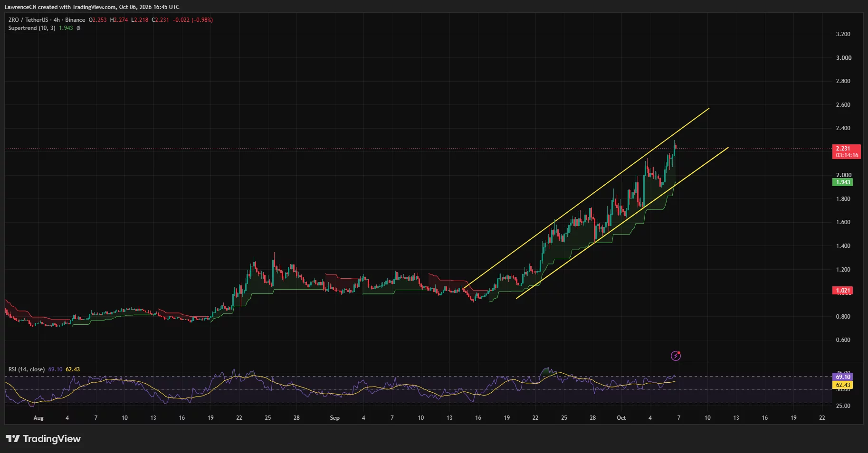Click the Oct label on time axis
868x453 pixels.
621,418
